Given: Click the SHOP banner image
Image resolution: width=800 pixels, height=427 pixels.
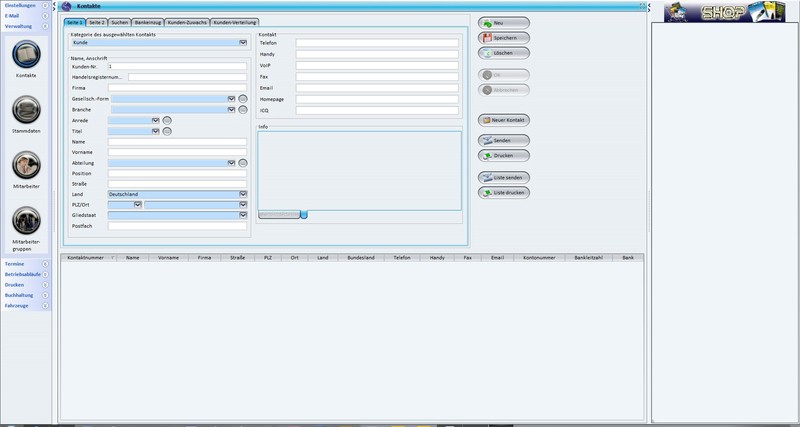Looking at the screenshot, I should click(x=724, y=11).
